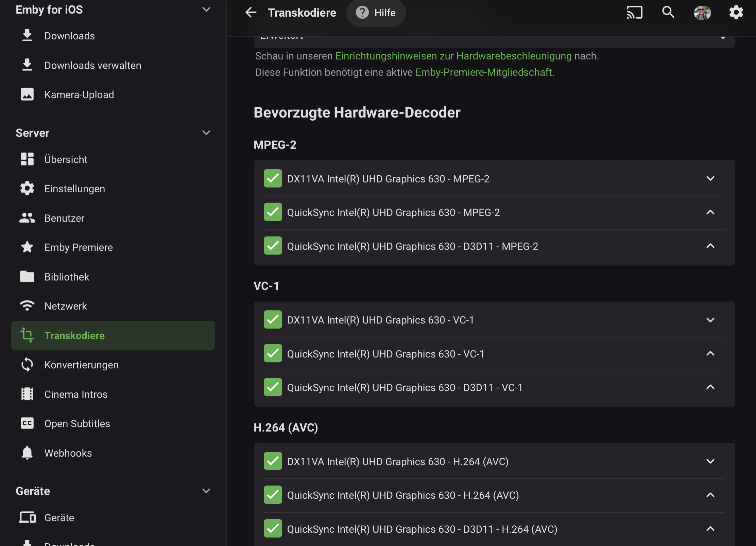Select the active Transkodiere item

tap(113, 335)
